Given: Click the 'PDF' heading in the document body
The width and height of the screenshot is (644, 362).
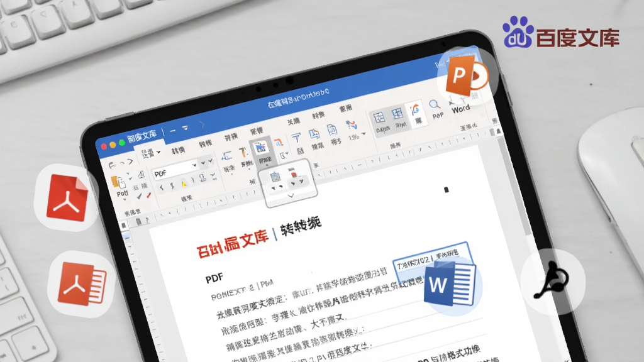Looking at the screenshot, I should 214,278.
